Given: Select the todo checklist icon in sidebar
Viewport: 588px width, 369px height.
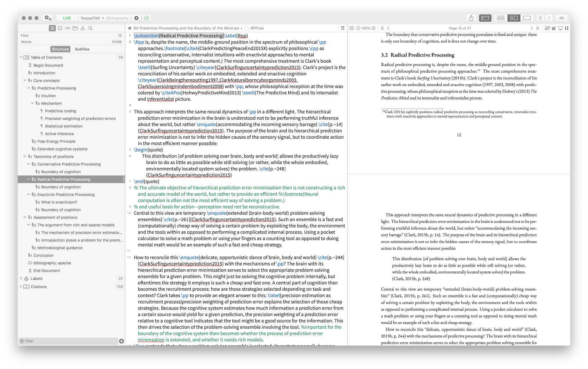Looking at the screenshot, I should point(60,28).
